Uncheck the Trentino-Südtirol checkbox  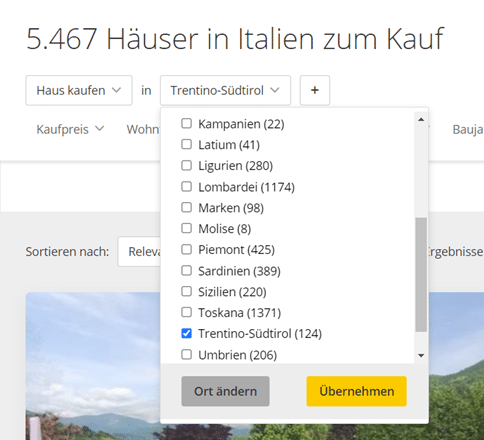click(186, 333)
